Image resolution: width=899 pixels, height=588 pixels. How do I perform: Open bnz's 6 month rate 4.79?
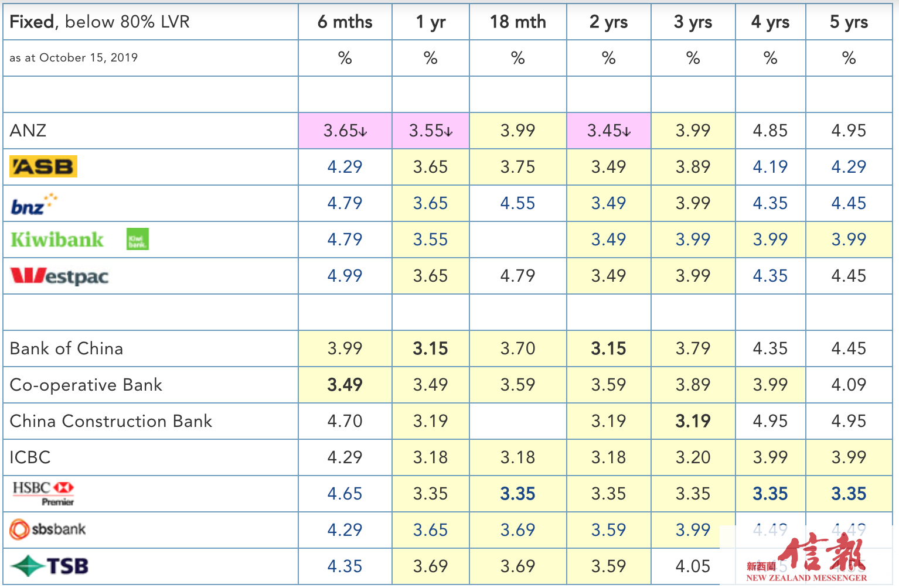345,203
